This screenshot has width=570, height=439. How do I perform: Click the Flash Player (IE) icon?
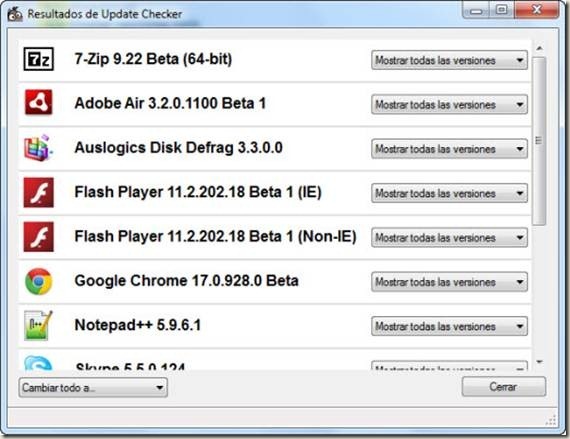[x=39, y=192]
